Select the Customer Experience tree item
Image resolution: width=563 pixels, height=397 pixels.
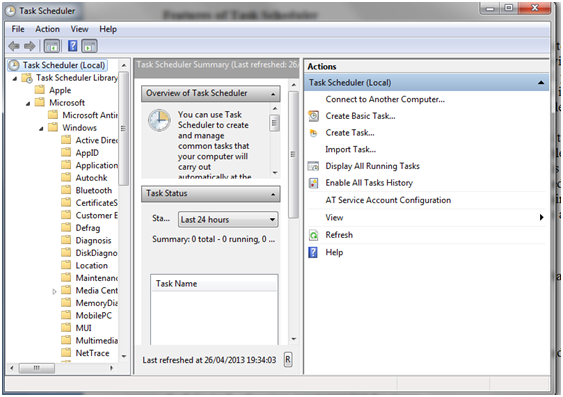coord(96,215)
